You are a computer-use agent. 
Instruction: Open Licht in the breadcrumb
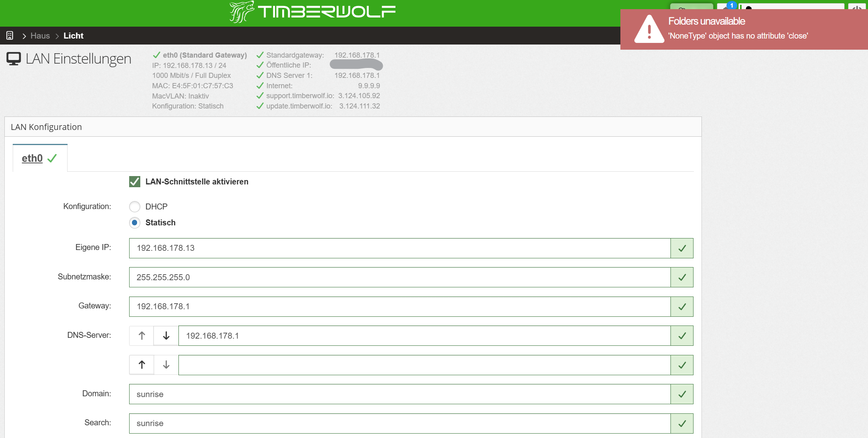click(74, 36)
